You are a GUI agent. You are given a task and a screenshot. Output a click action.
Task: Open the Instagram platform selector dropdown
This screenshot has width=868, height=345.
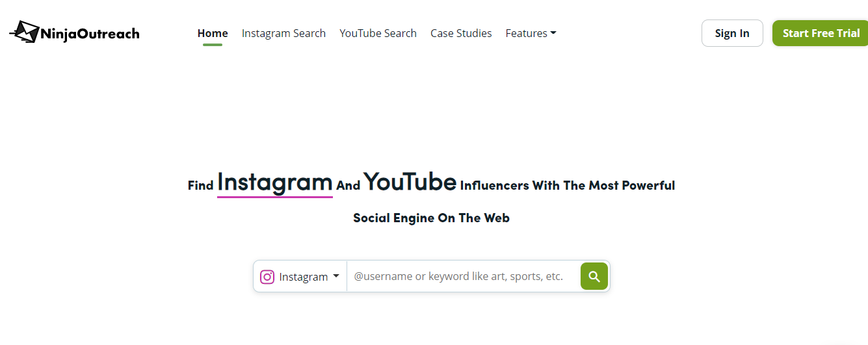pyautogui.click(x=300, y=276)
